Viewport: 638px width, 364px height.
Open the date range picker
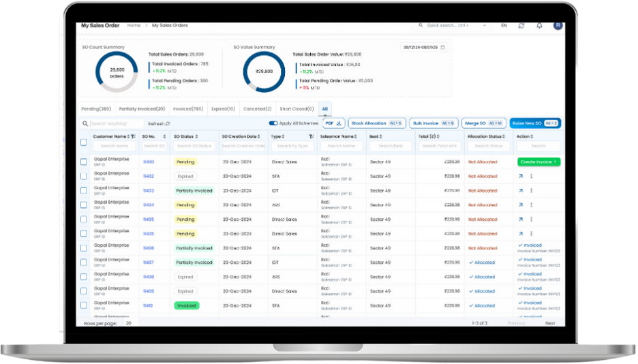(x=424, y=48)
